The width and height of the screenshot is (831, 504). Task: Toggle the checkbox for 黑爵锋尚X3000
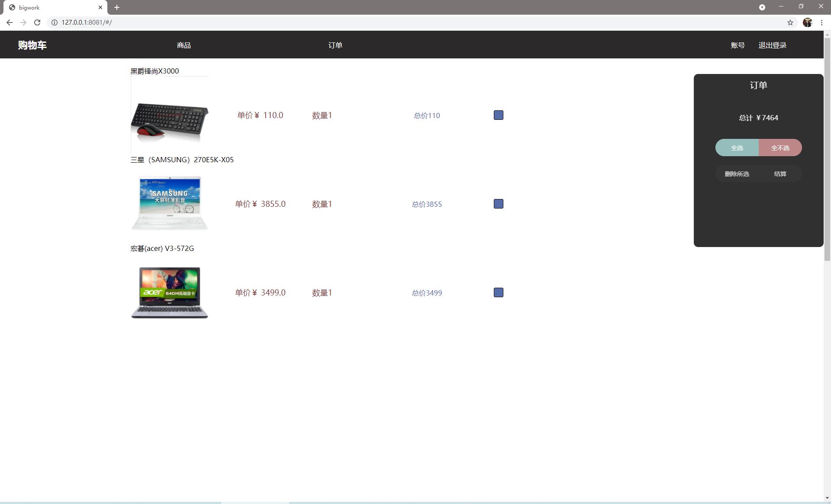coord(499,115)
